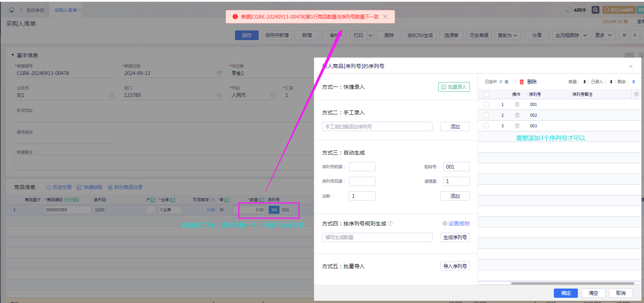Image resolution: width=644 pixels, height=303 pixels.
Task: Dismiss the red error notification
Action: coord(385,17)
